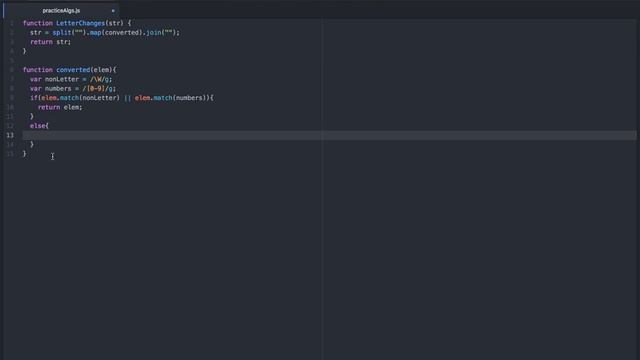Click the /\W/g regex on line 7

coord(99,79)
